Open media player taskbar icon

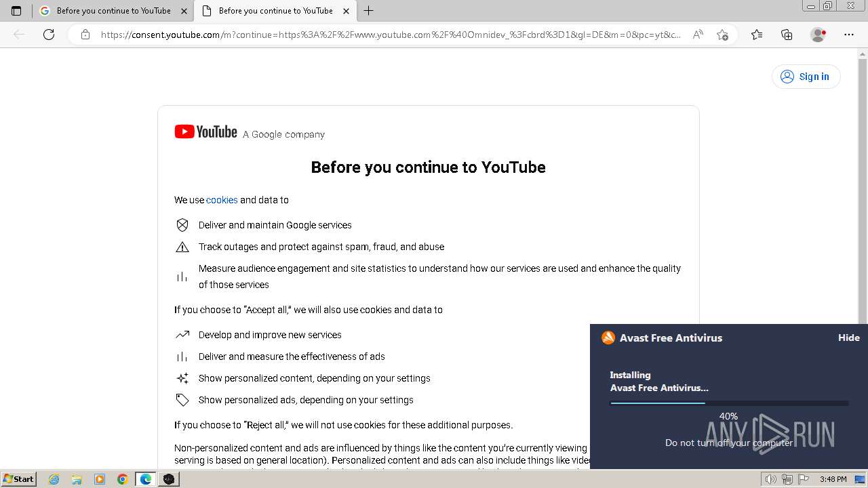coord(100,479)
